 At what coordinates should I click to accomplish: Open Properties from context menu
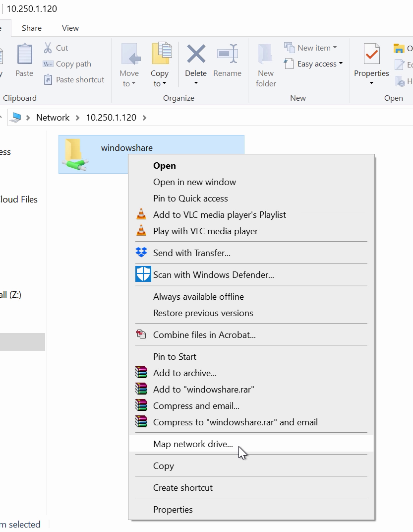click(x=251, y=509)
